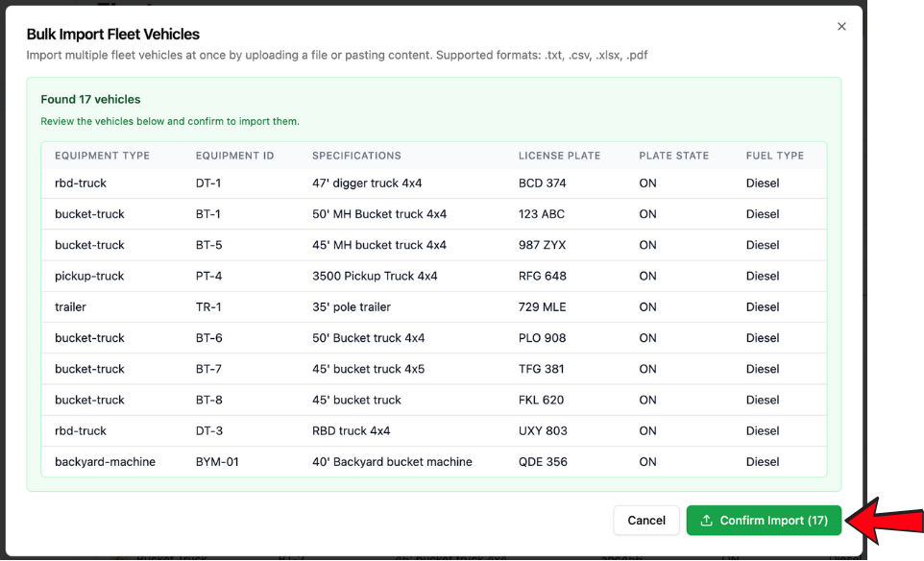Click the Diesel fuel type of row BT-6

762,337
